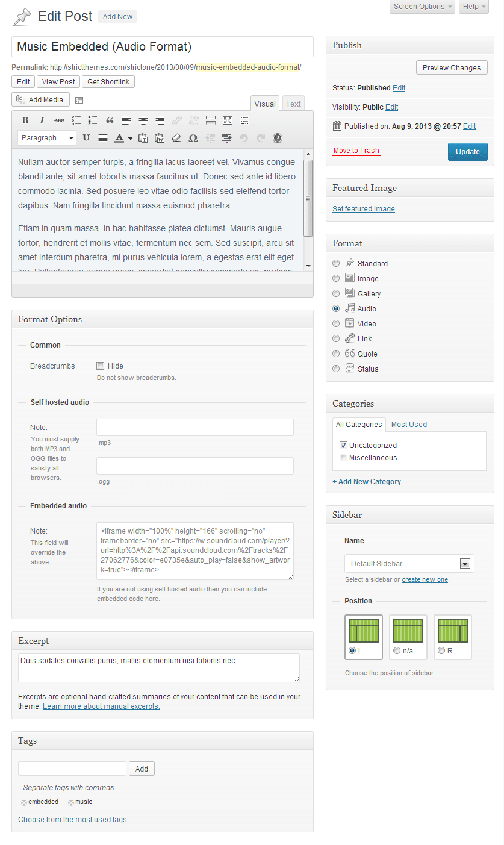Insert a custom special character (Omega)
This screenshot has width=504, height=845.
pyautogui.click(x=193, y=138)
